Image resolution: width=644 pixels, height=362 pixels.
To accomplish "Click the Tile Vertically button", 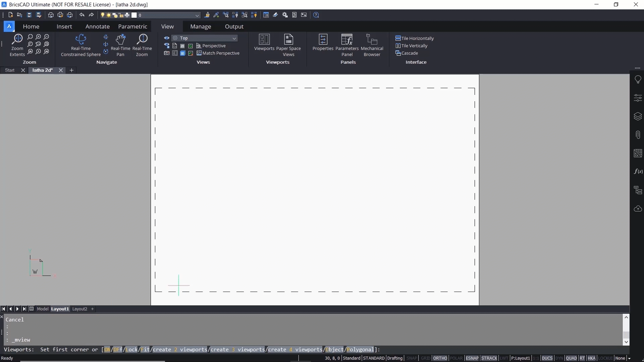I will (411, 46).
